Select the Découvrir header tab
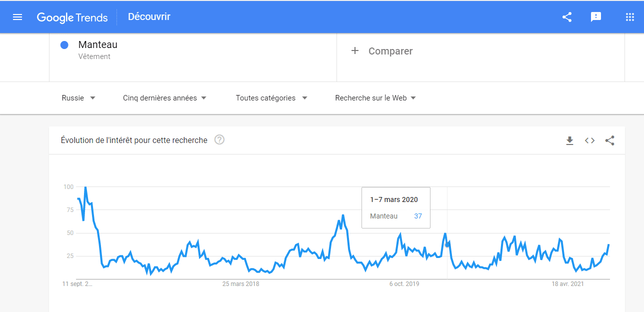644x312 pixels. (149, 17)
